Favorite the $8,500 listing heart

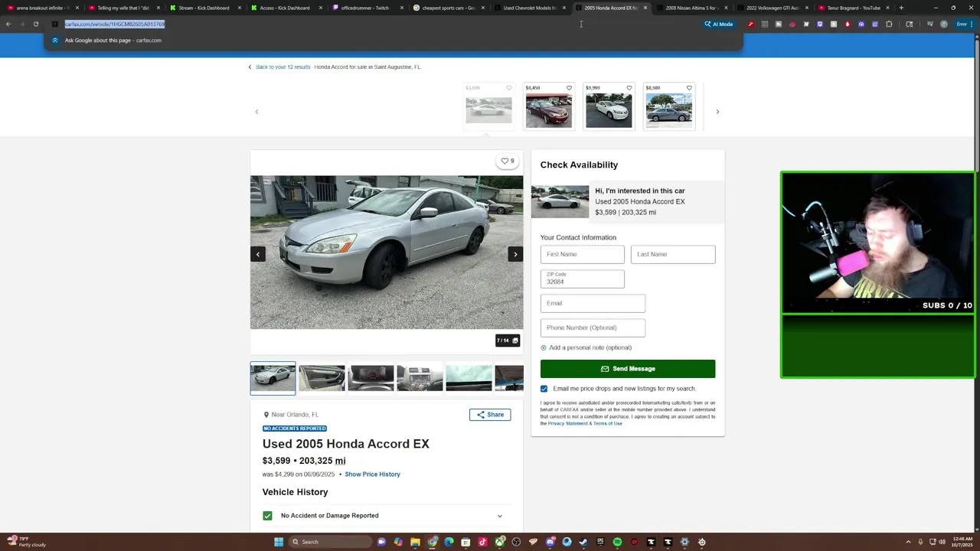pyautogui.click(x=689, y=88)
